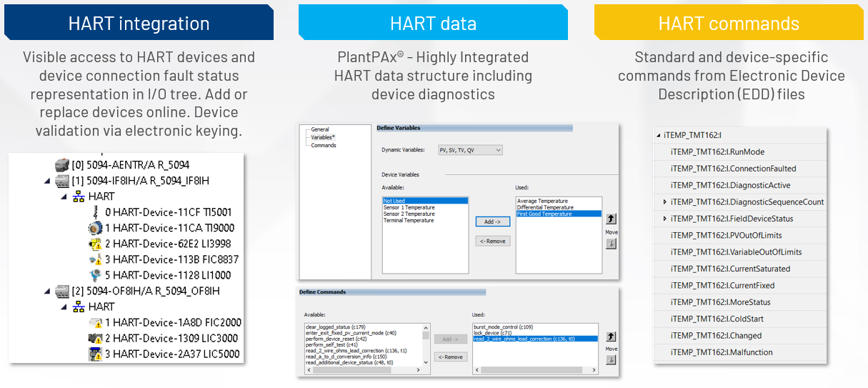Select iTEMP_TMT162:I.RunMode tag
The height and width of the screenshot is (388, 868).
(740, 152)
